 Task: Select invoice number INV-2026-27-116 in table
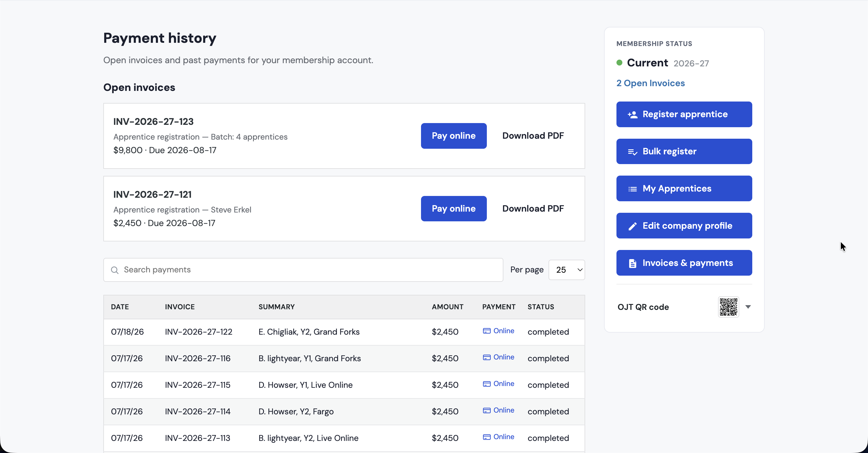pos(198,358)
